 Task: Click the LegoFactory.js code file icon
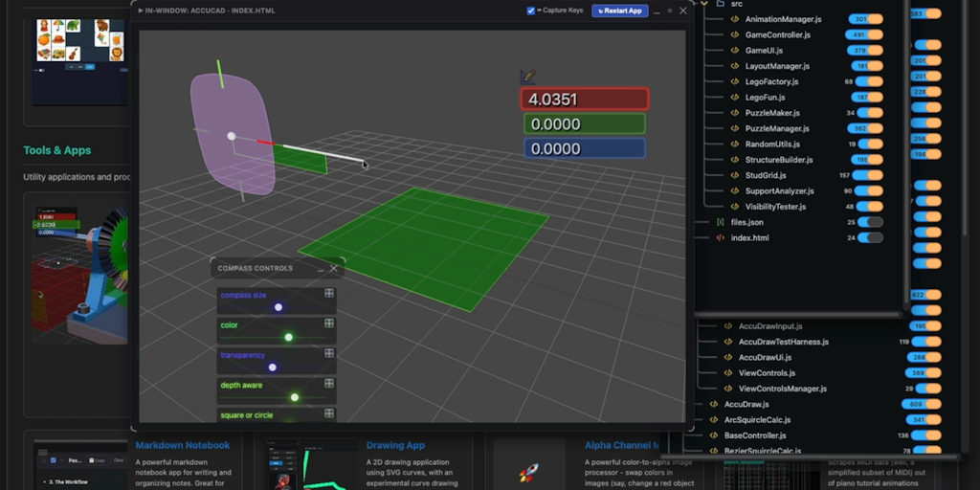[x=735, y=82]
